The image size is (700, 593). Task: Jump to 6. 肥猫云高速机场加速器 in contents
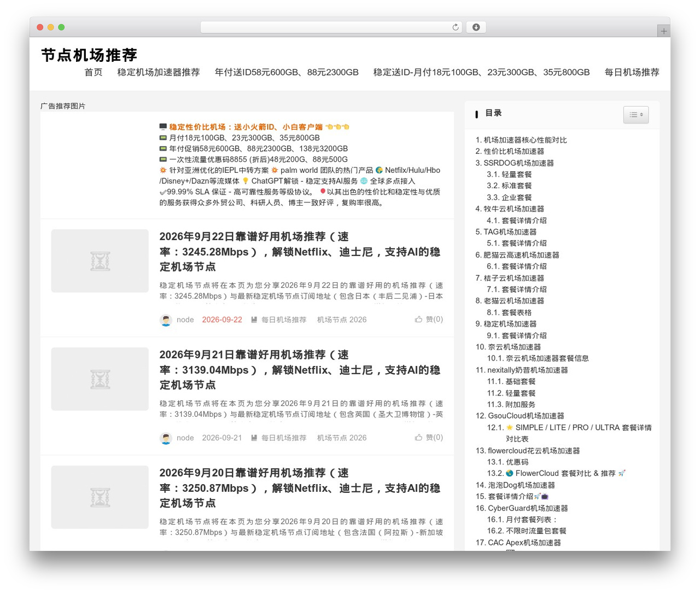click(x=517, y=255)
